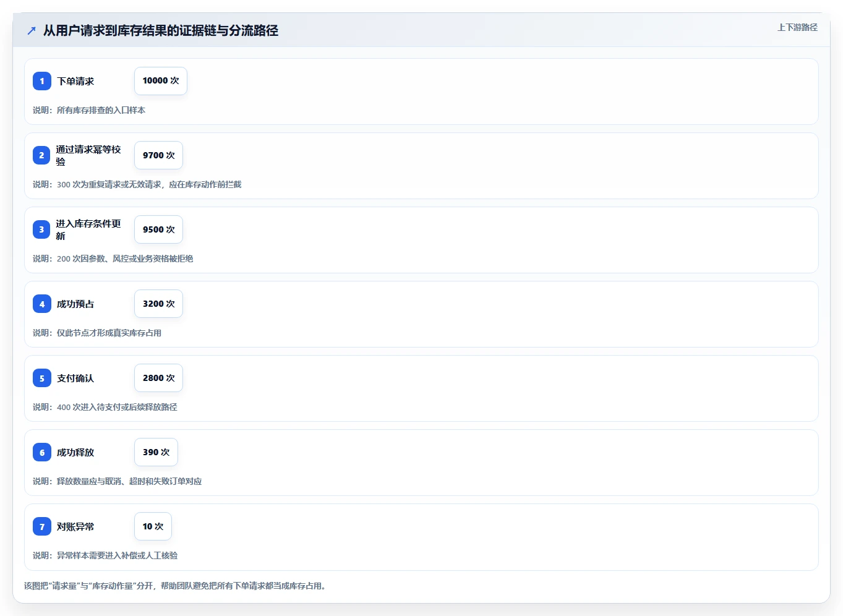The image size is (843, 616).
Task: Click the 10 次 value pill
Action: coord(153,526)
